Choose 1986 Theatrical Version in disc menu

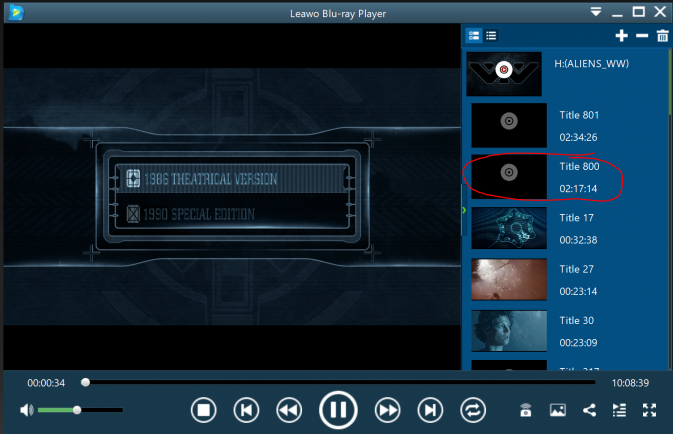232,178
